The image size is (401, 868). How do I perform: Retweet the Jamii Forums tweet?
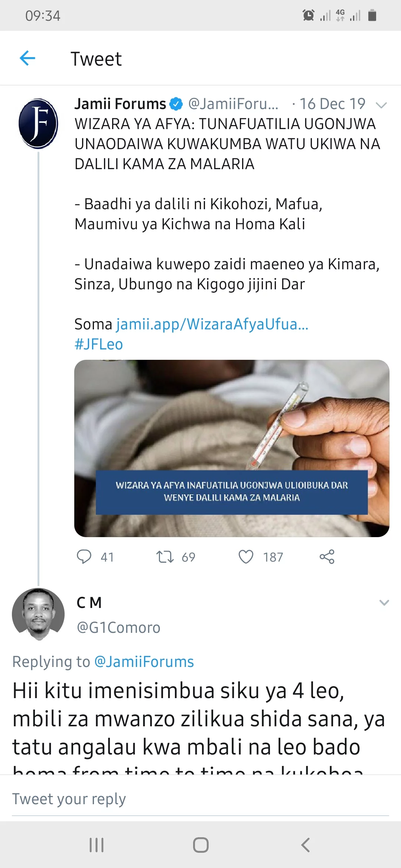(x=165, y=557)
